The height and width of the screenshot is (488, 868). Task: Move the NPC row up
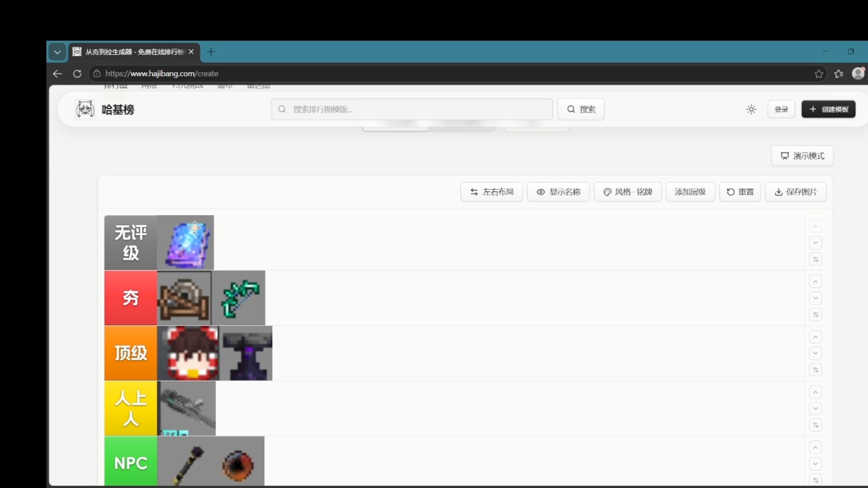(x=816, y=448)
